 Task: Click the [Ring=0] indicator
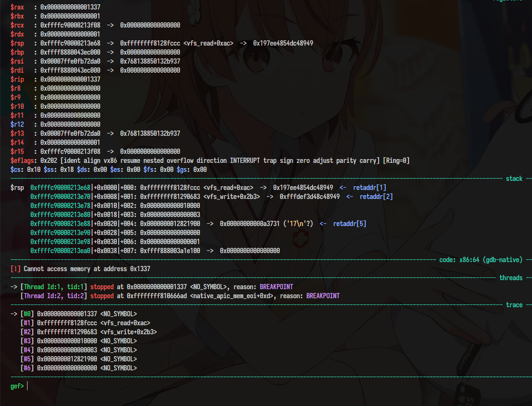(x=396, y=161)
